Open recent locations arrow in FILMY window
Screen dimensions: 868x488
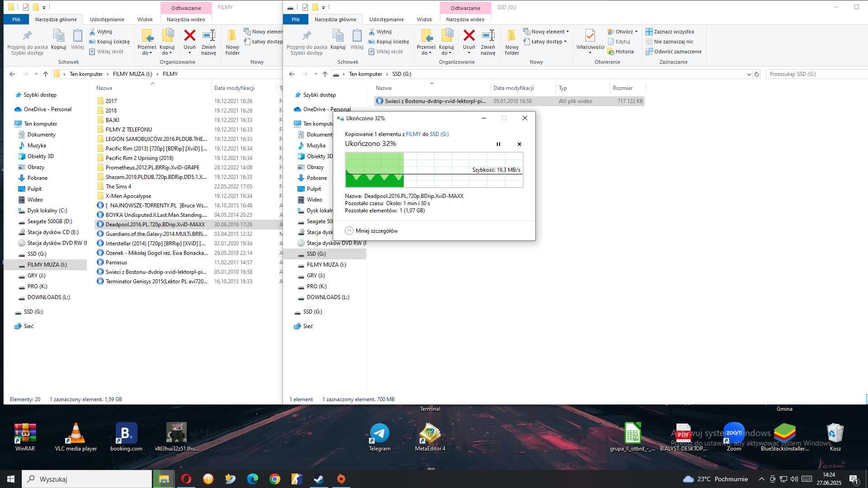36,74
